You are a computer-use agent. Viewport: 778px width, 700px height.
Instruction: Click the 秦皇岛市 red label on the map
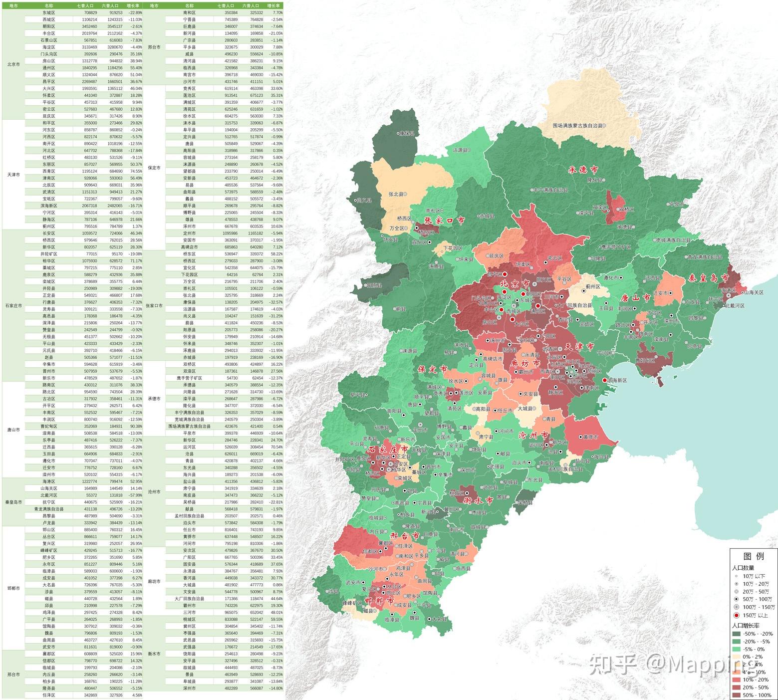[x=708, y=278]
